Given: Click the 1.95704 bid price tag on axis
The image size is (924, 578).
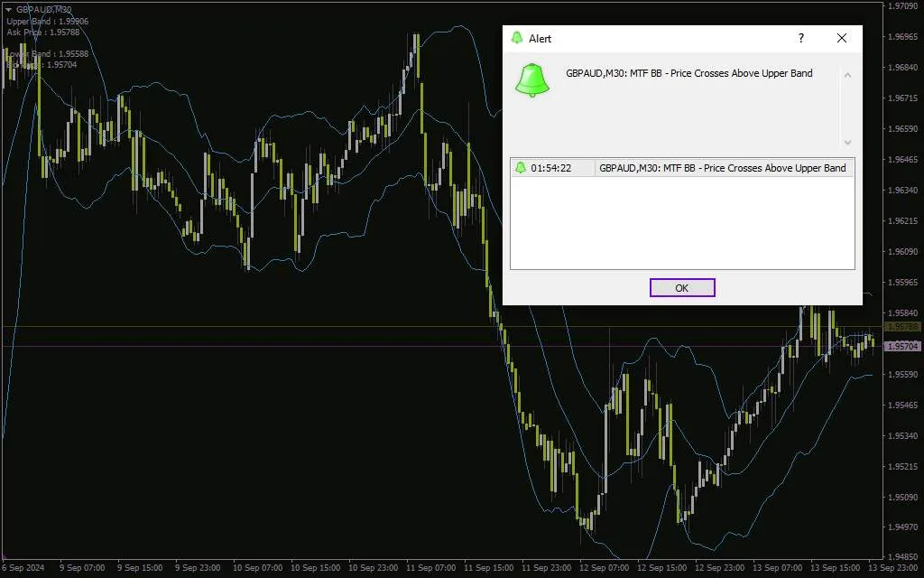Looking at the screenshot, I should point(902,346).
